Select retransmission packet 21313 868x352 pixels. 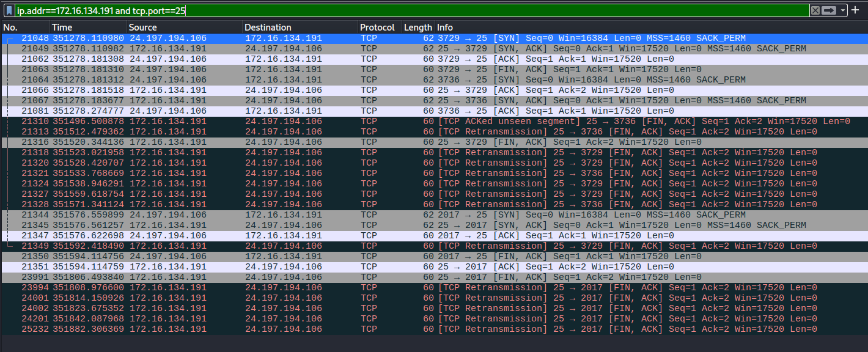pos(434,131)
